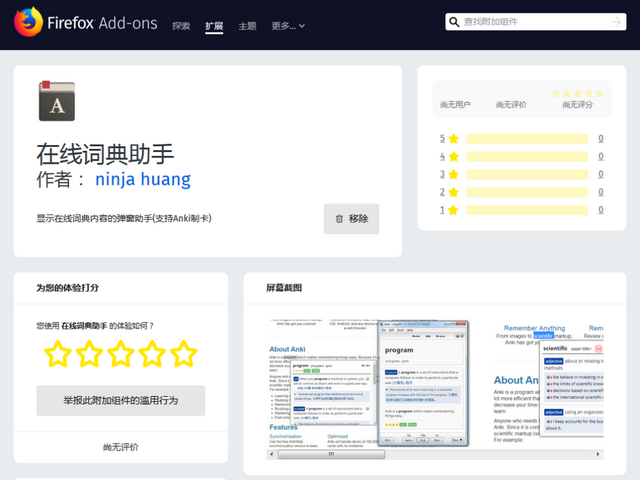Screen dimensions: 640x480
Task: Click the 5 star rating bar
Action: tap(527, 139)
